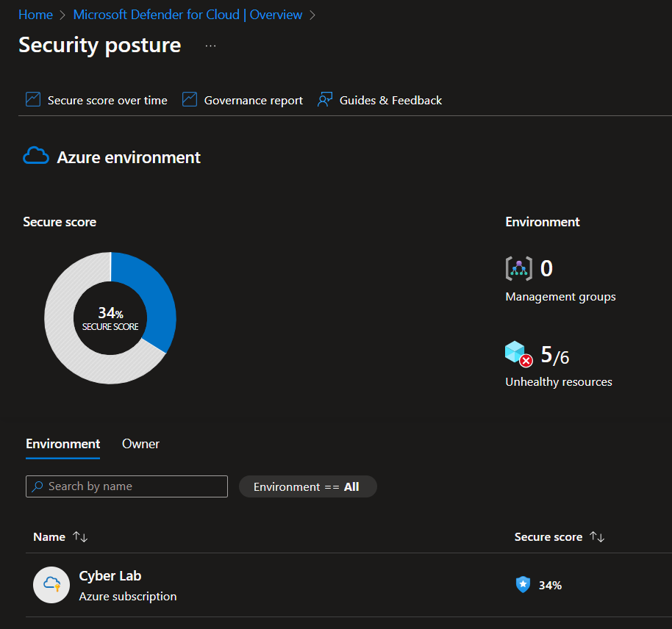Click the Governance report chart icon
672x629 pixels.
tap(190, 99)
